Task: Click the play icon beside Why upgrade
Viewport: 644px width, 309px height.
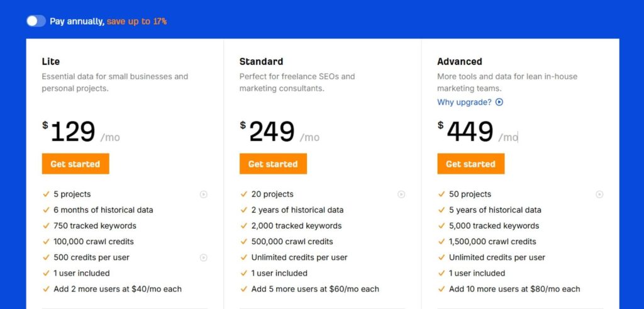Action: point(499,102)
